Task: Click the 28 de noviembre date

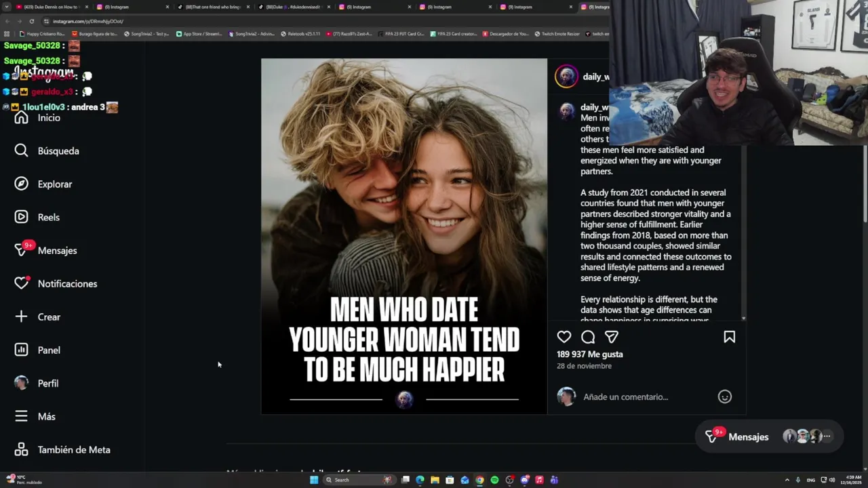Action: [584, 366]
